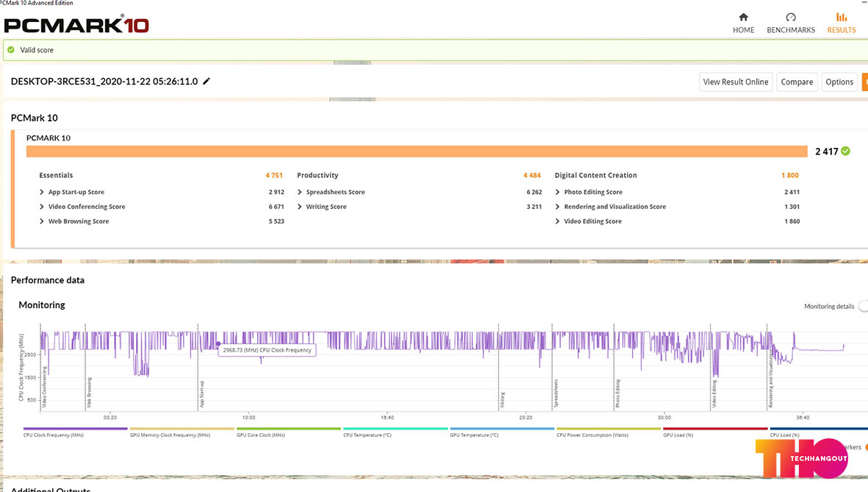Click the orange PCMARK 10 score bar
The image size is (868, 492).
point(417,151)
